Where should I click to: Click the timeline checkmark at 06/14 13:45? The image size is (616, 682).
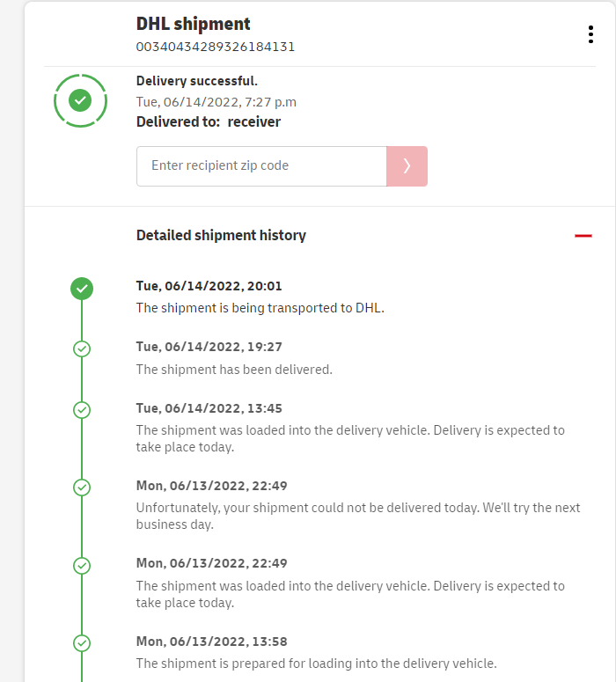click(x=82, y=410)
